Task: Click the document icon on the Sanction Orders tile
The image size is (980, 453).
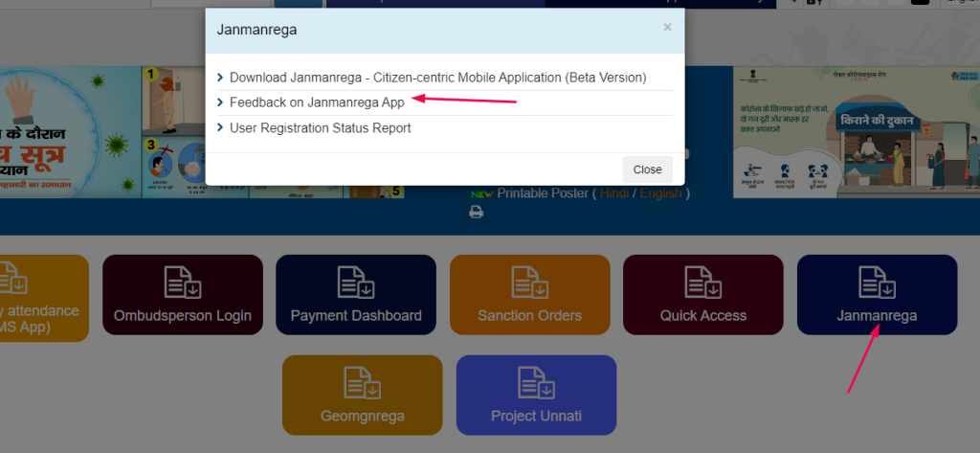Action: tap(529, 283)
